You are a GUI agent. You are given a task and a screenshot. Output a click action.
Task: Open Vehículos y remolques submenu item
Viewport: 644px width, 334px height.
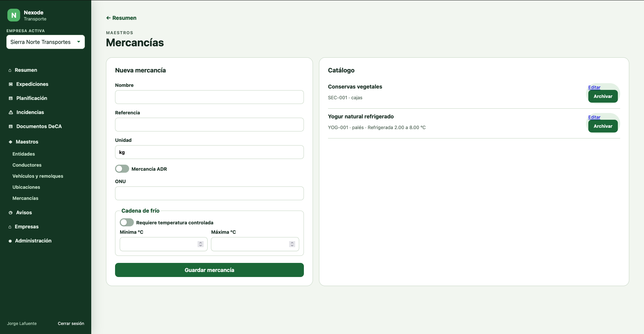click(38, 176)
